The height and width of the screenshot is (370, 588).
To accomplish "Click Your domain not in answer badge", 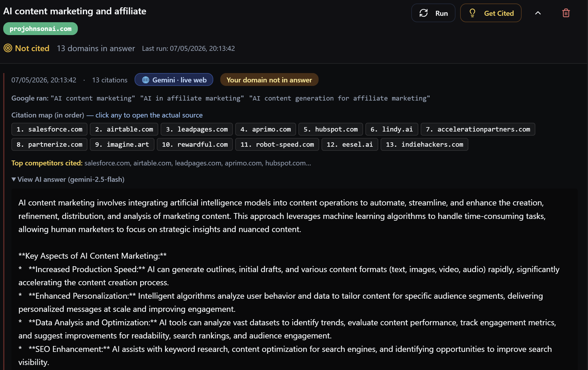I will tap(269, 80).
